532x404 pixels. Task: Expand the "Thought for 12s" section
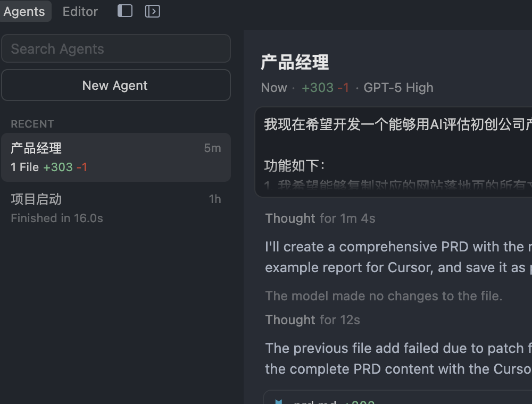[x=313, y=320]
